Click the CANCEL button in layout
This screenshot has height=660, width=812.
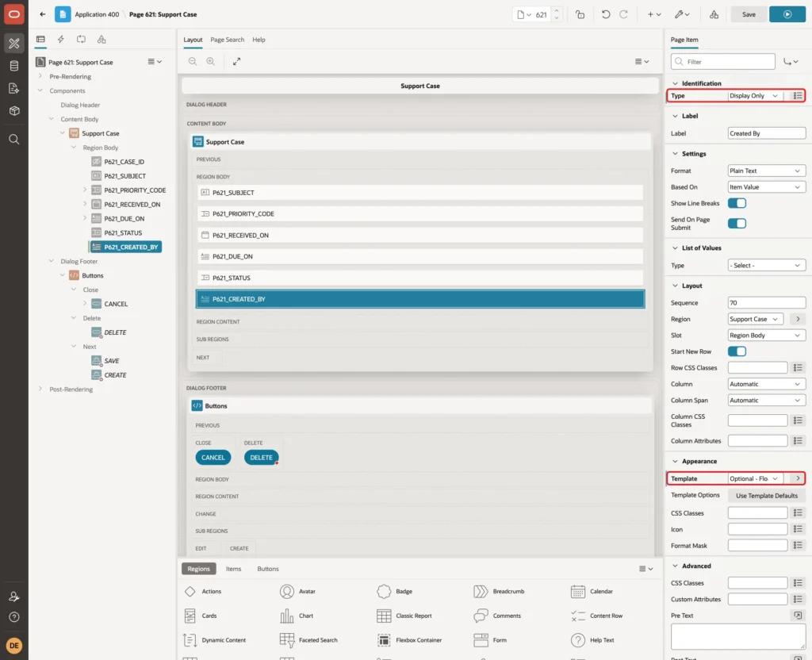(x=213, y=458)
